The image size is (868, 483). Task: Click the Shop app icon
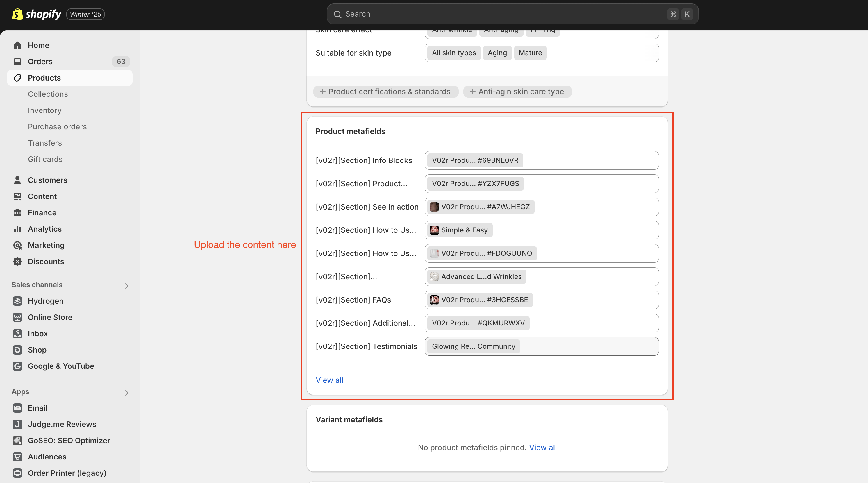coord(17,350)
